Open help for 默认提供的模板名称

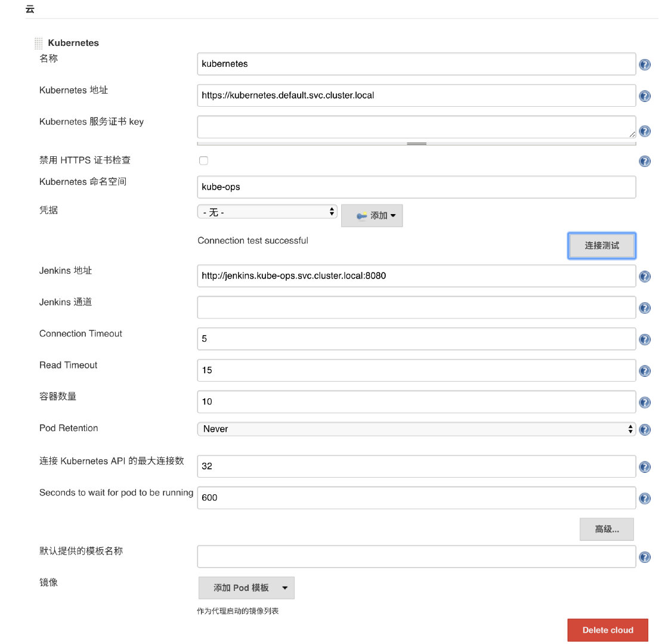tap(645, 557)
